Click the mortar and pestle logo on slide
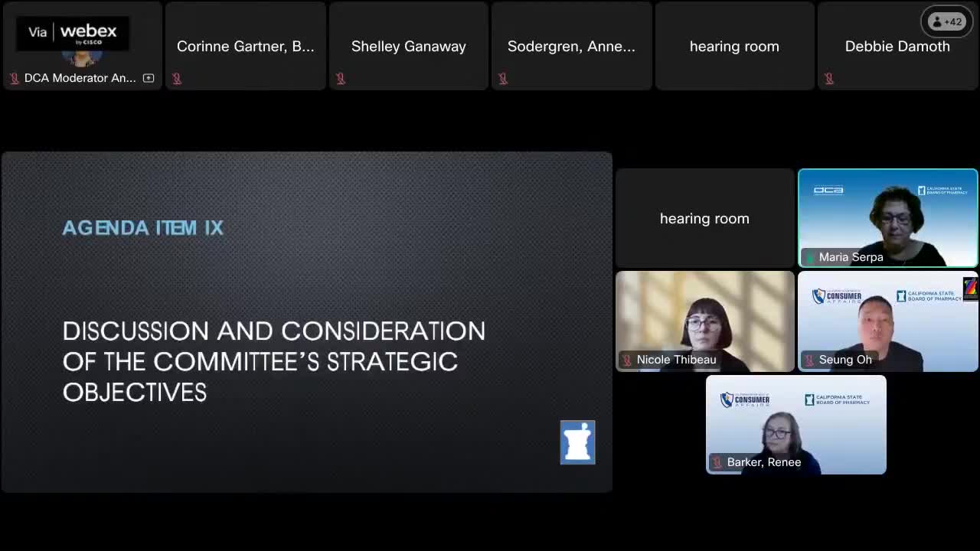Viewport: 980px width, 551px height. coord(577,442)
